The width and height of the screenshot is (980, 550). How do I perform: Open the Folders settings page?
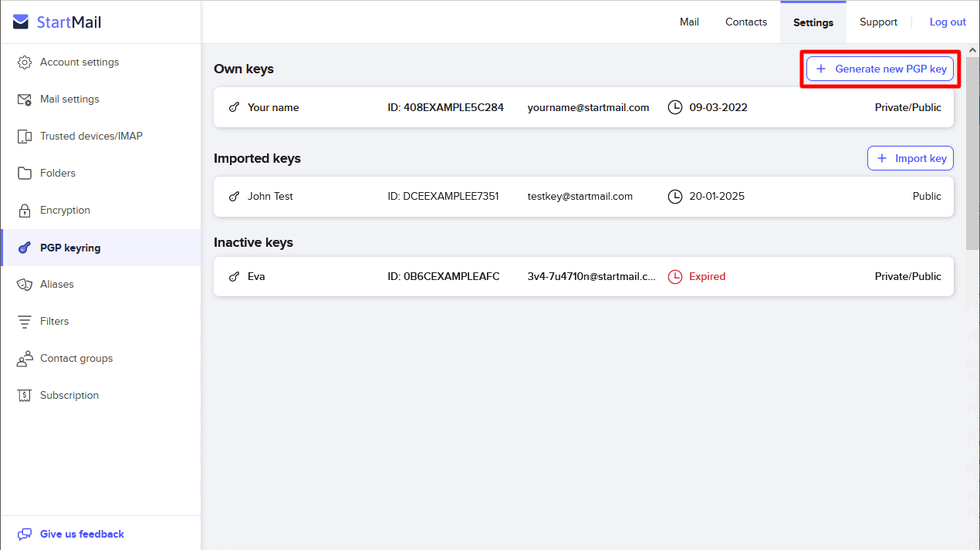click(100, 174)
